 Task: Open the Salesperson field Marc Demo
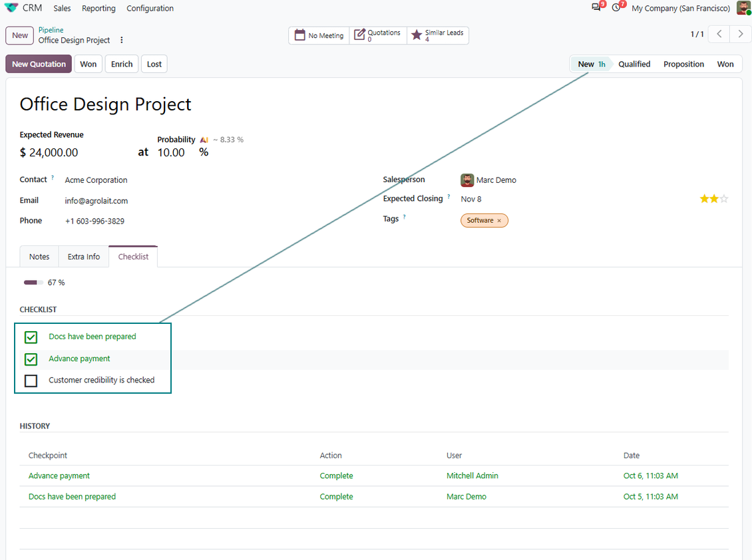[x=496, y=180]
